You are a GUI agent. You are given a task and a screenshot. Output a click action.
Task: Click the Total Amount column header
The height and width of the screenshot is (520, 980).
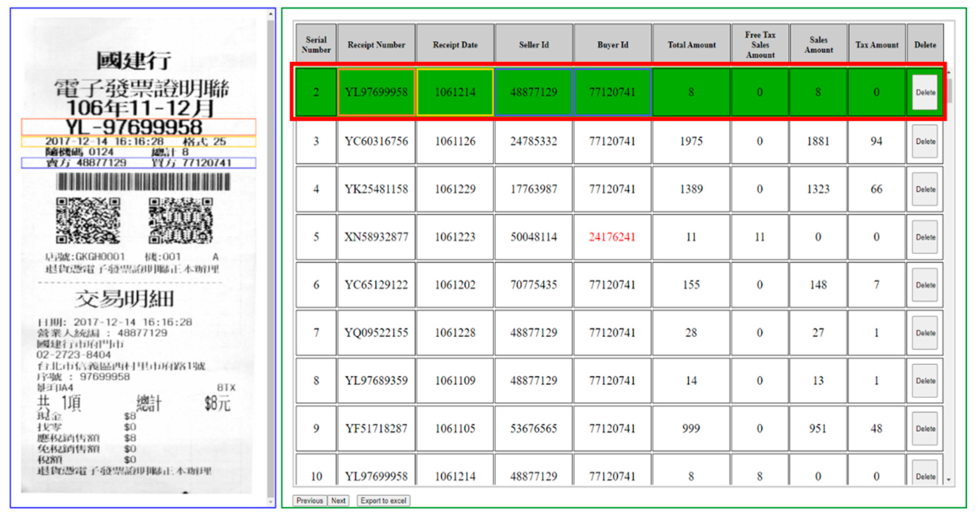pos(691,45)
